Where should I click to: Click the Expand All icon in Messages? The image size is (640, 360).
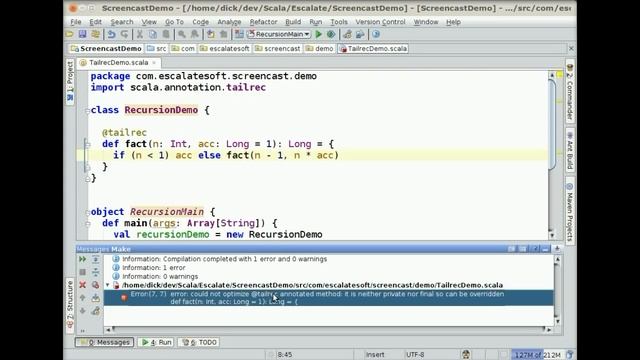pyautogui.click(x=96, y=259)
